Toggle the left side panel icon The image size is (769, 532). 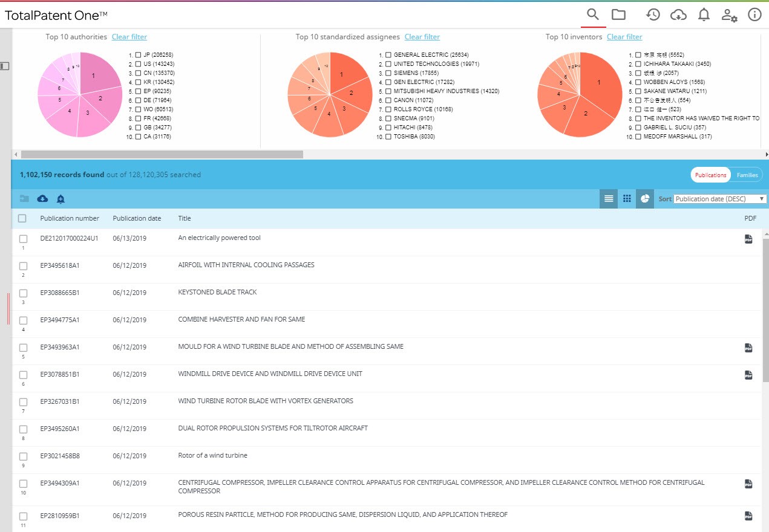click(4, 65)
